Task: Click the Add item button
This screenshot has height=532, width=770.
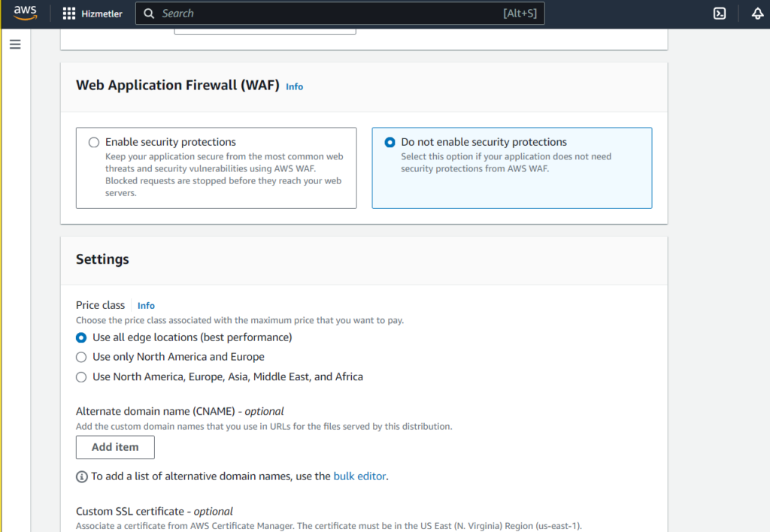Action: click(x=115, y=447)
